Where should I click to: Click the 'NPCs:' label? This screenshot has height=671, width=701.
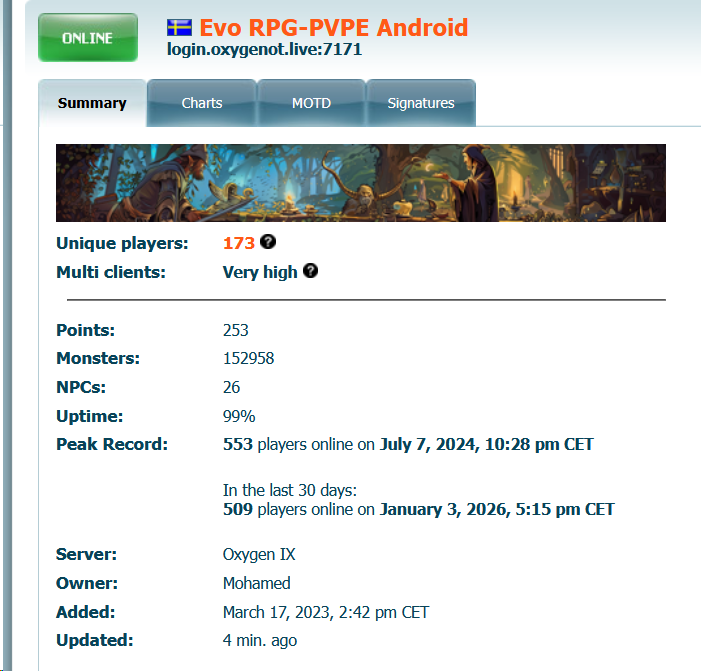tap(81, 387)
